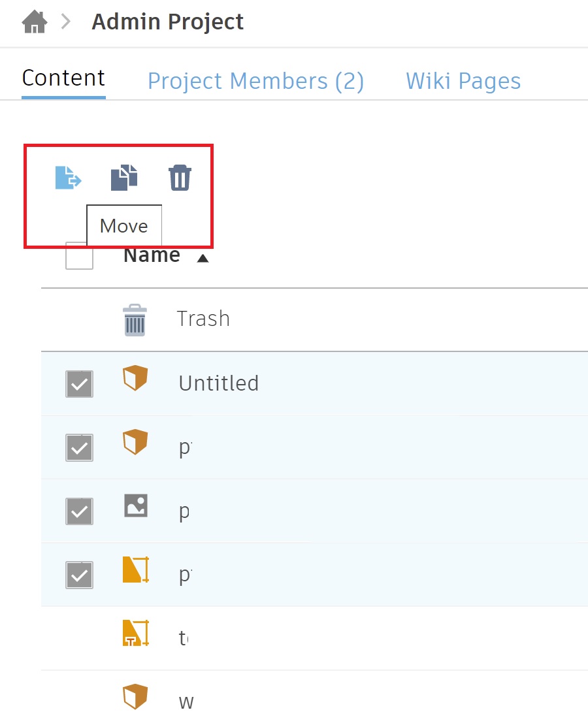The image size is (588, 725).
Task: Open the Trash via its trash can icon
Action: (x=134, y=319)
